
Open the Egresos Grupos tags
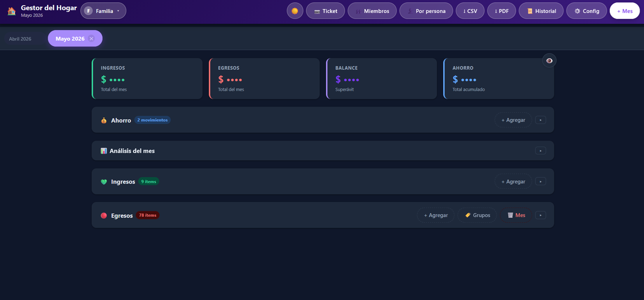[x=477, y=215]
